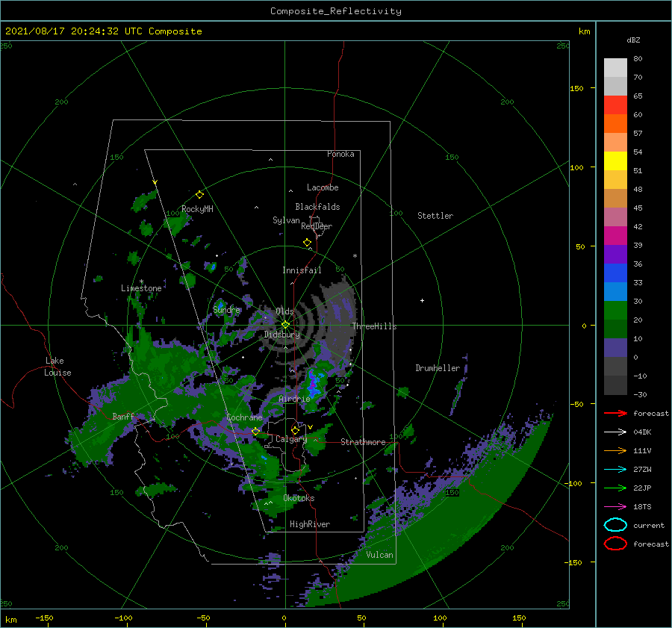This screenshot has height=628, width=672.
Task: Click the Didsbury town label
Action: tap(282, 335)
